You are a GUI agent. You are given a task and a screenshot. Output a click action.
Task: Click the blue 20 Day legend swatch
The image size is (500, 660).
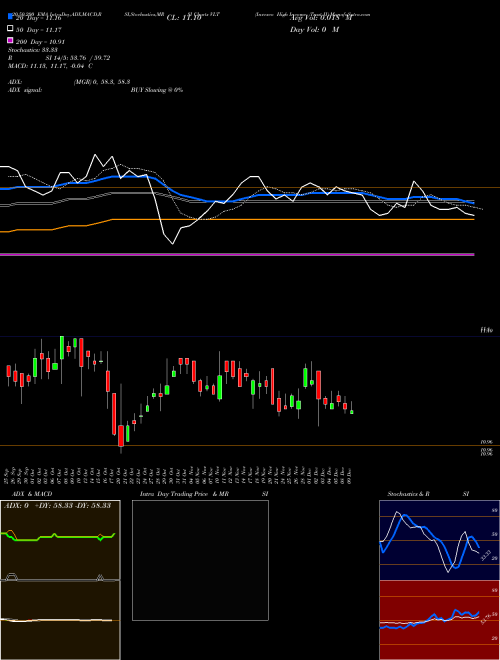coord(10,16)
